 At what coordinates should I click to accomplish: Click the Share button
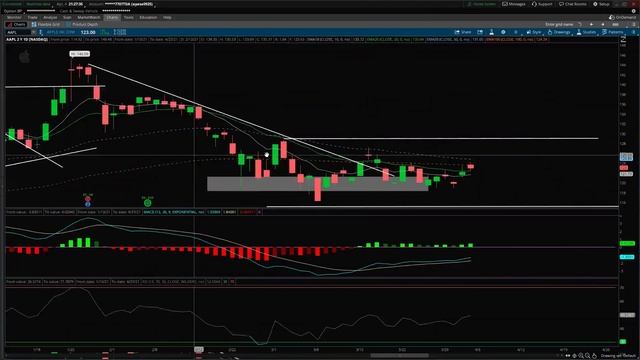tap(463, 32)
